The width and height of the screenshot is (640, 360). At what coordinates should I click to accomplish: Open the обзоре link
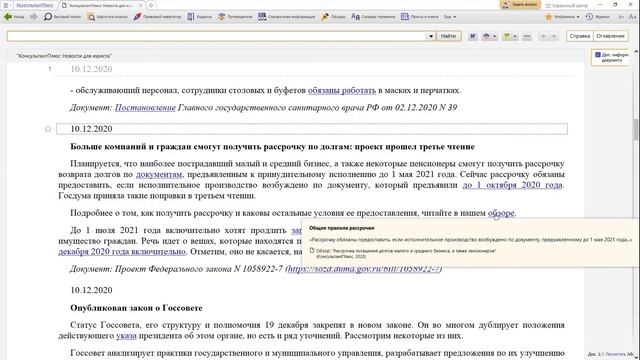[501, 213]
